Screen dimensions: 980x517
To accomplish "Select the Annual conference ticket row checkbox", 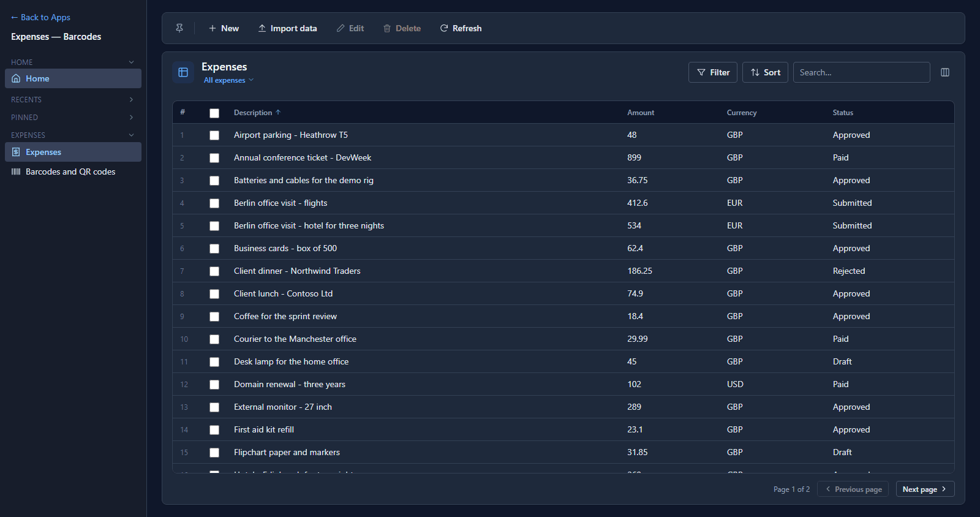I will pos(214,158).
